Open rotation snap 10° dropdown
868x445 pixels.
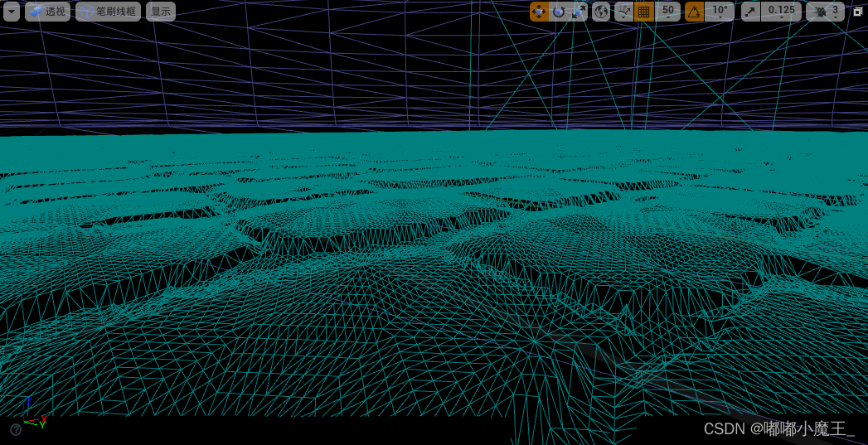click(x=720, y=12)
